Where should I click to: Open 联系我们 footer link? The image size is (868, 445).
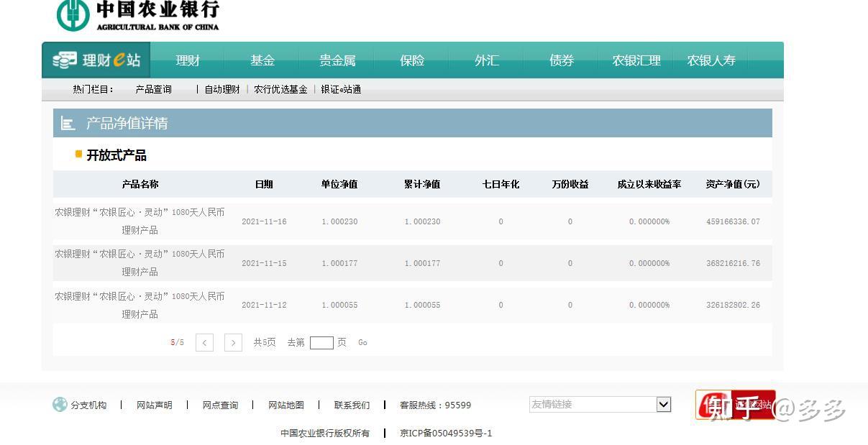point(352,405)
